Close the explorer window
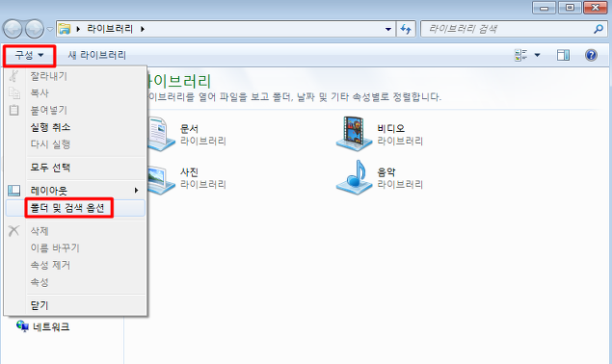The width and height of the screenshot is (612, 364). [x=596, y=8]
